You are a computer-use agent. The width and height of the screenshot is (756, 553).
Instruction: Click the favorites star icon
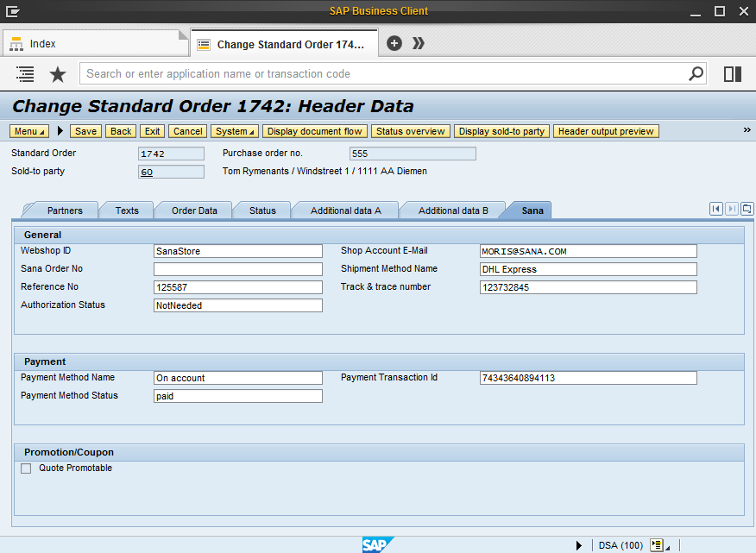point(57,74)
